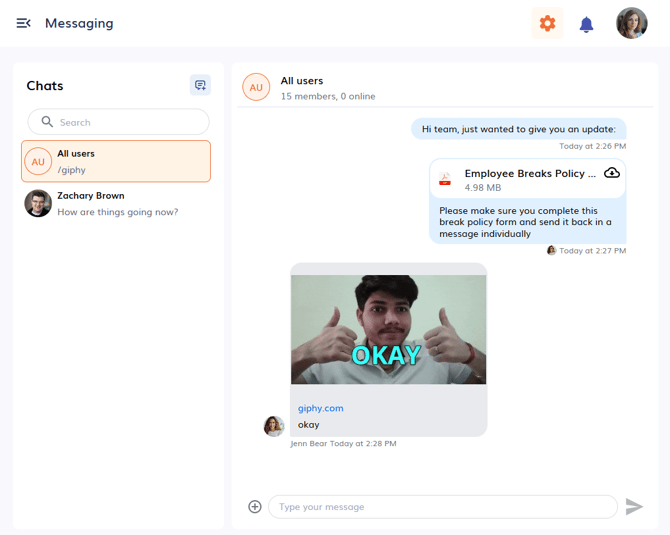Open Zachary Brown conversation
Image resolution: width=670 pixels, height=535 pixels.
116,203
